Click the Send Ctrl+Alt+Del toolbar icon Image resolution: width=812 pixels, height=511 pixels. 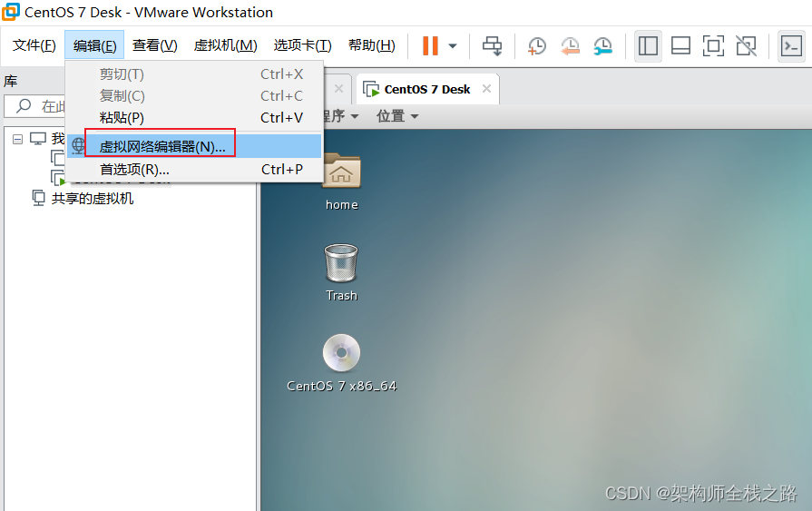tap(492, 45)
